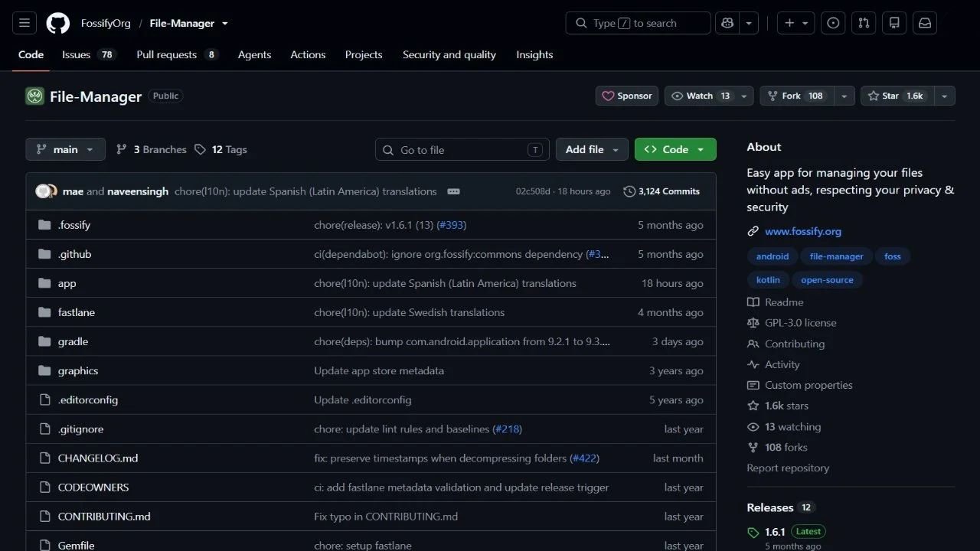980x551 pixels.
Task: Click the .gitignore file icon
Action: click(44, 429)
